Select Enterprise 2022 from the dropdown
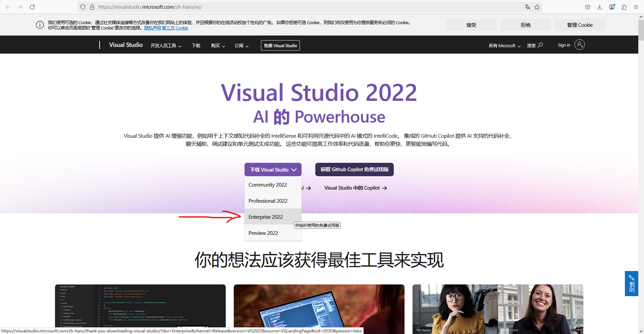Viewport: 644px width, 334px height. coord(273,217)
